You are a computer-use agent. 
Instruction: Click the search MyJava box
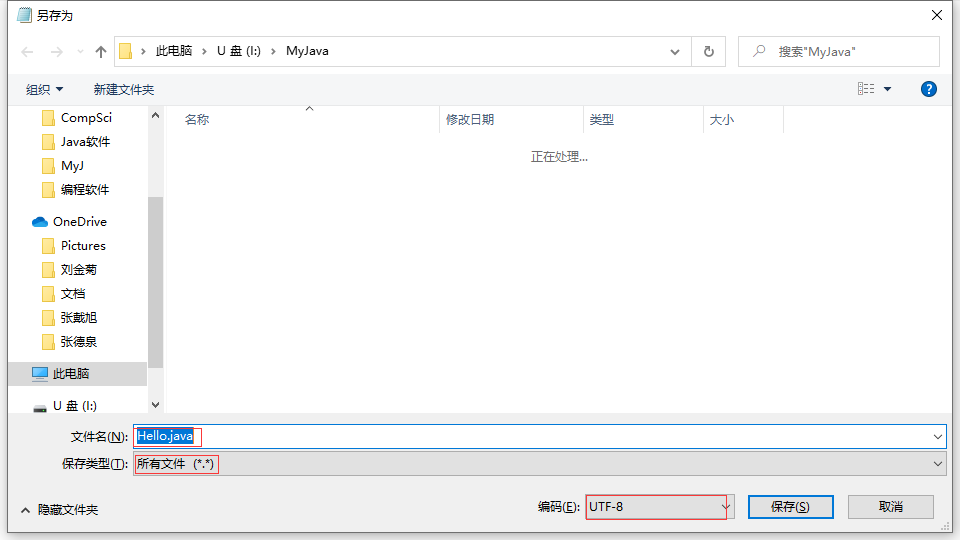pos(839,52)
